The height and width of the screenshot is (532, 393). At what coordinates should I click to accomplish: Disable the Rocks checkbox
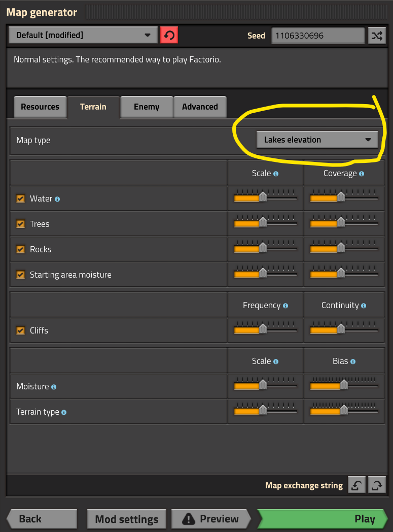coord(21,249)
